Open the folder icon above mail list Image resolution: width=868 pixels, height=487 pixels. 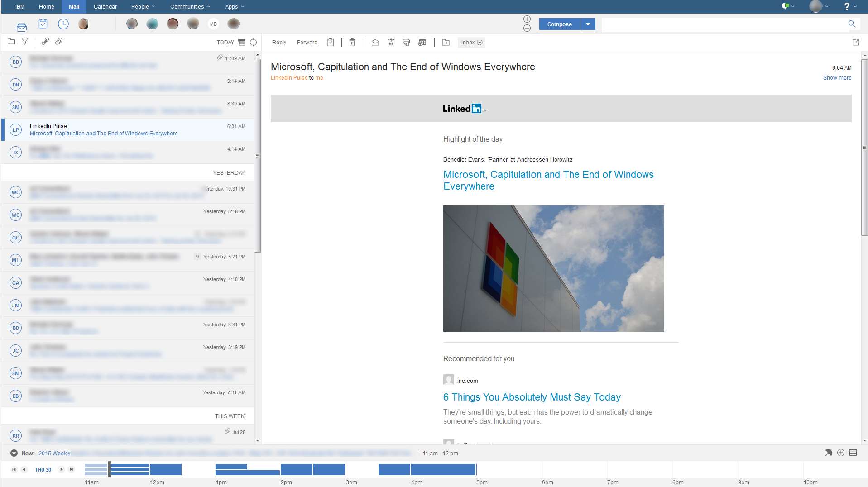pyautogui.click(x=11, y=42)
